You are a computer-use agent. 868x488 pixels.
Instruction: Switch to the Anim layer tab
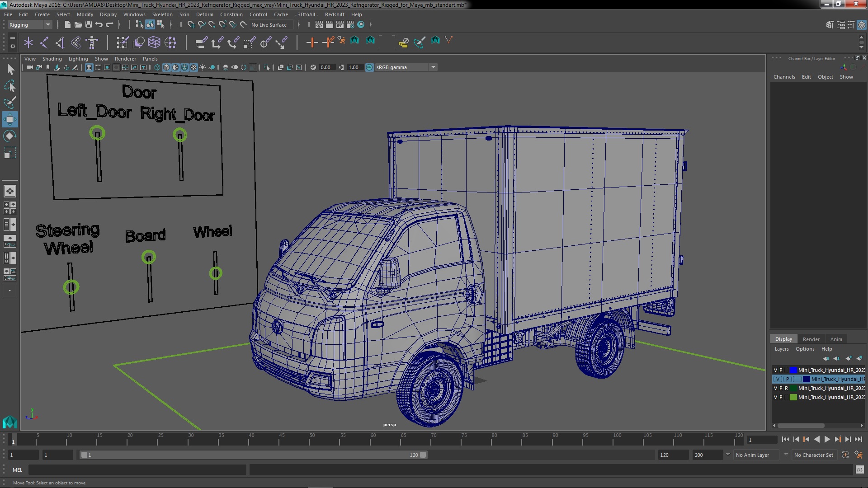(x=836, y=339)
